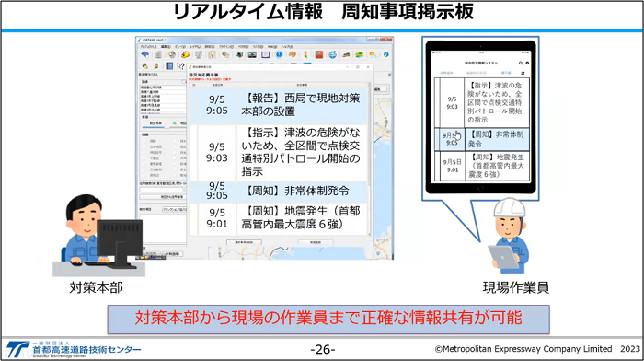
Task: Click the red square toolbar icon
Action: tap(319, 54)
